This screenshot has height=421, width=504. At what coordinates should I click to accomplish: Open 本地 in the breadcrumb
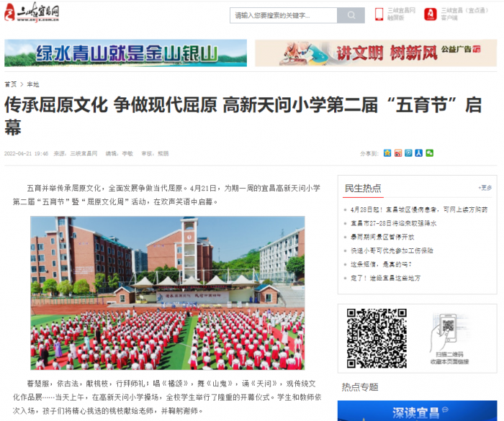coord(33,84)
